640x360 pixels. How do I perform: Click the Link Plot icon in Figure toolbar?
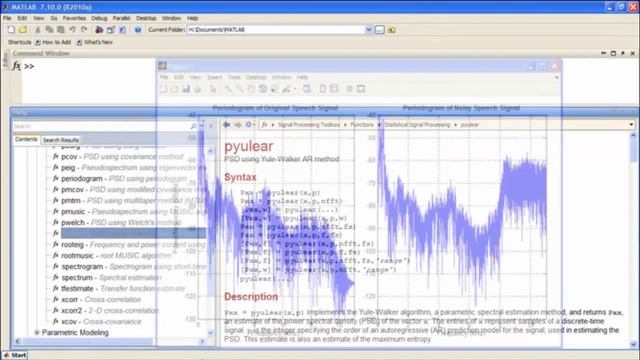[307, 89]
